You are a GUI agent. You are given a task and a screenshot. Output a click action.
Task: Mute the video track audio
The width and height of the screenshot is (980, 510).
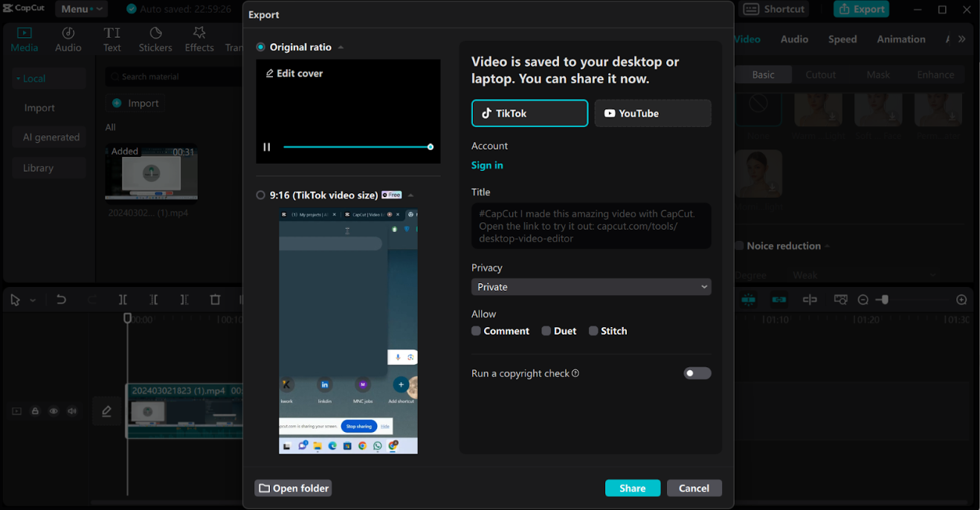[72, 411]
